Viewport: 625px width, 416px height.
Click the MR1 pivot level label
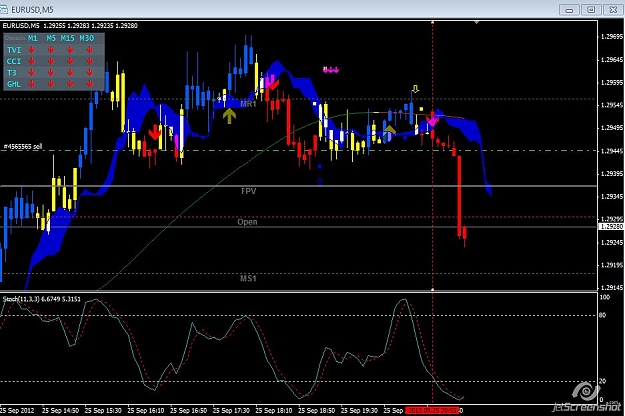(x=248, y=104)
